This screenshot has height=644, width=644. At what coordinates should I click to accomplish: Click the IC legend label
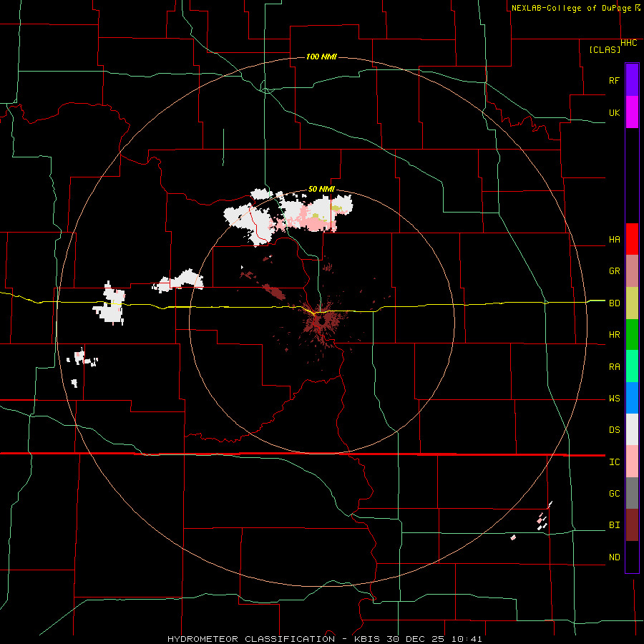(614, 462)
